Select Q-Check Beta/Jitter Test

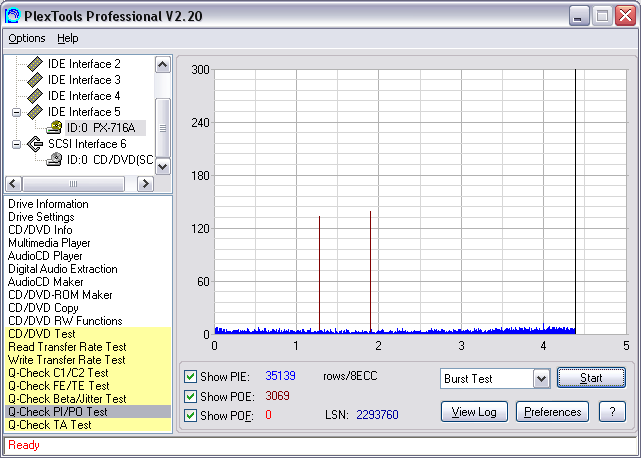pyautogui.click(x=88, y=399)
